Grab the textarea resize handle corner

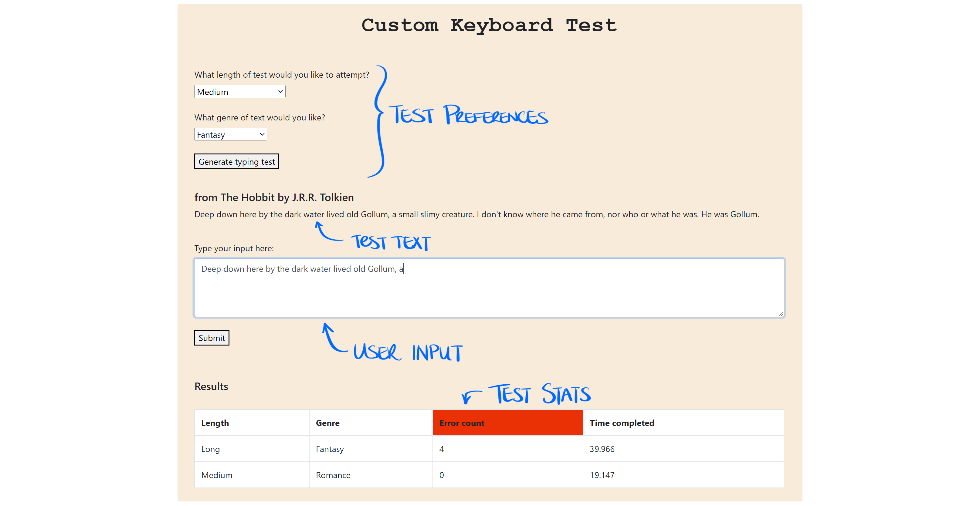tap(781, 314)
